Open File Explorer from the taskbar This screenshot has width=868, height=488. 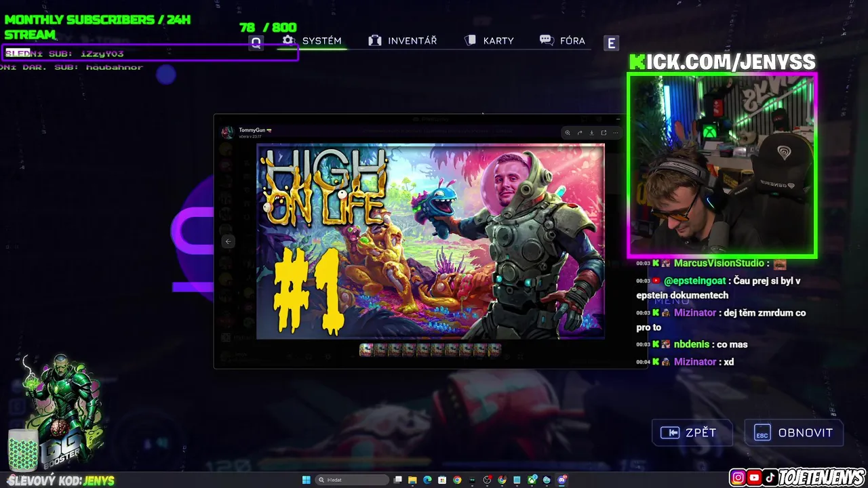(412, 480)
